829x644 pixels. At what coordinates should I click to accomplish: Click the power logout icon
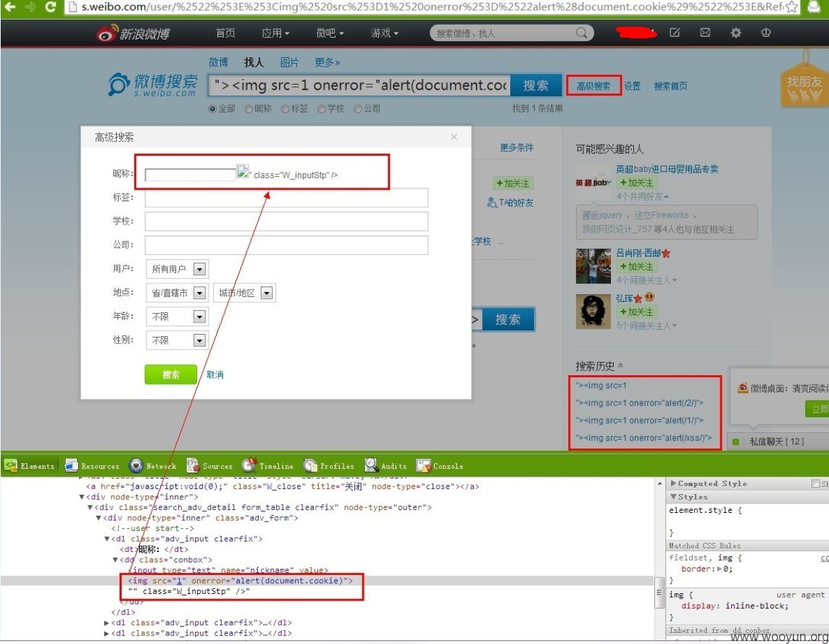pyautogui.click(x=765, y=33)
